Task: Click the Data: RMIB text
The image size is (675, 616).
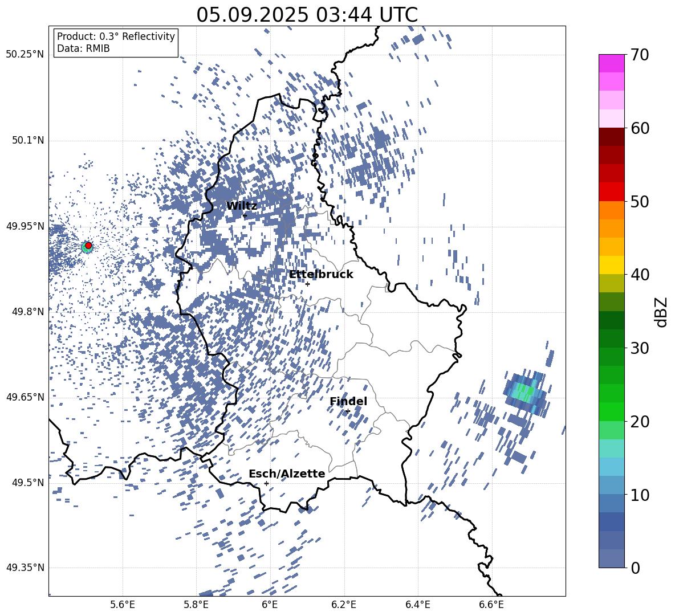Action: [x=83, y=48]
